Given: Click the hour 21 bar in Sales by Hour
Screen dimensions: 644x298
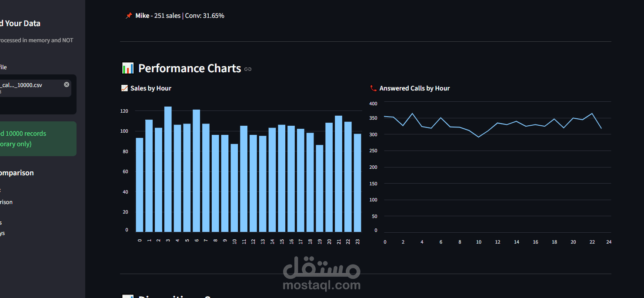Looking at the screenshot, I should tap(338, 174).
